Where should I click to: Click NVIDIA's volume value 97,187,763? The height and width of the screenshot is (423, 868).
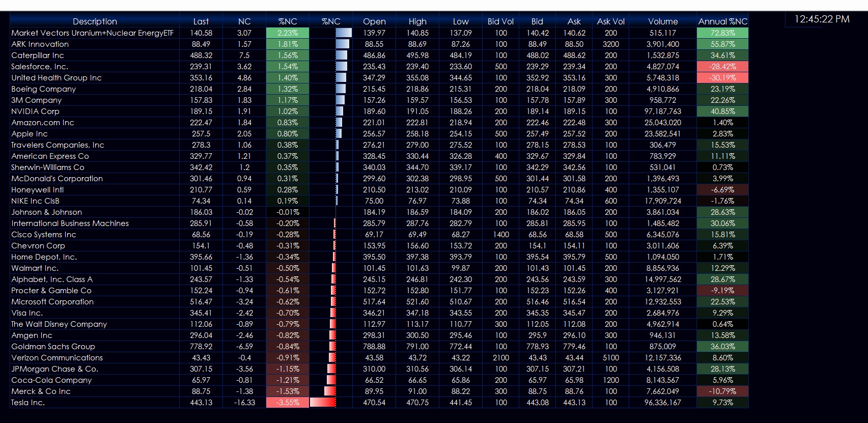[663, 111]
